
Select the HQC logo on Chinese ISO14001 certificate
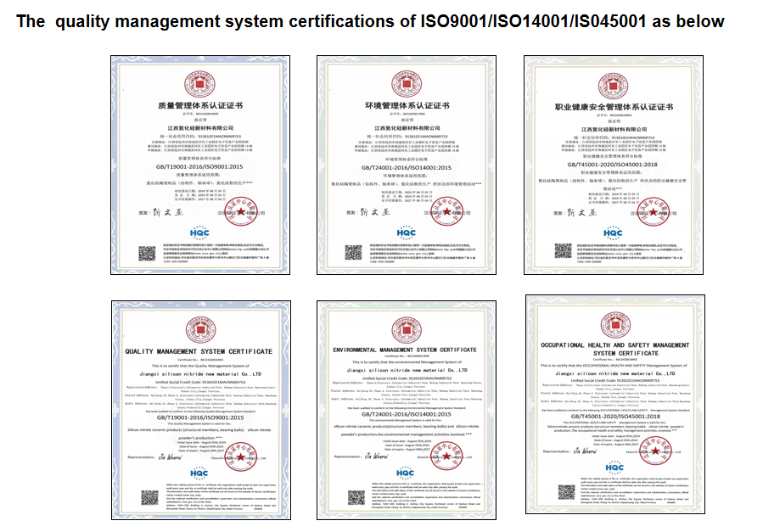click(407, 233)
